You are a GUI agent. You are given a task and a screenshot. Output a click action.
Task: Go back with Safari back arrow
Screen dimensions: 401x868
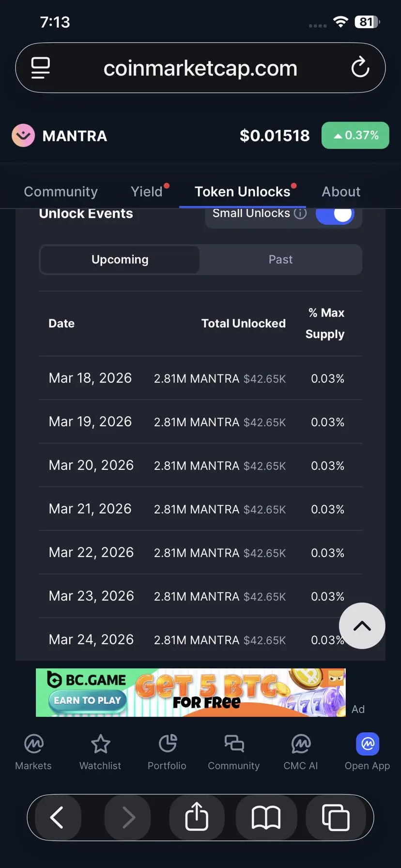pos(57,817)
